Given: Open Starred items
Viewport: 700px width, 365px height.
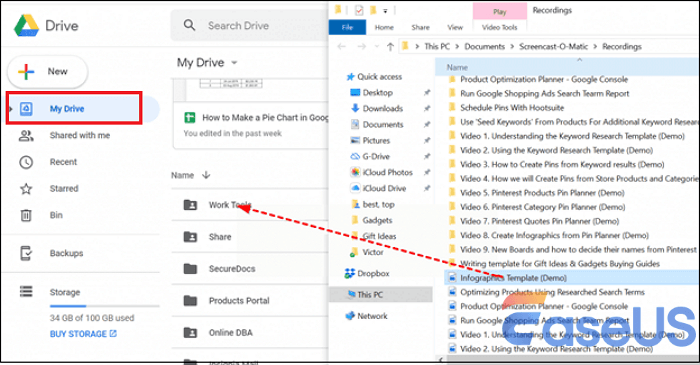Looking at the screenshot, I should pyautogui.click(x=64, y=188).
